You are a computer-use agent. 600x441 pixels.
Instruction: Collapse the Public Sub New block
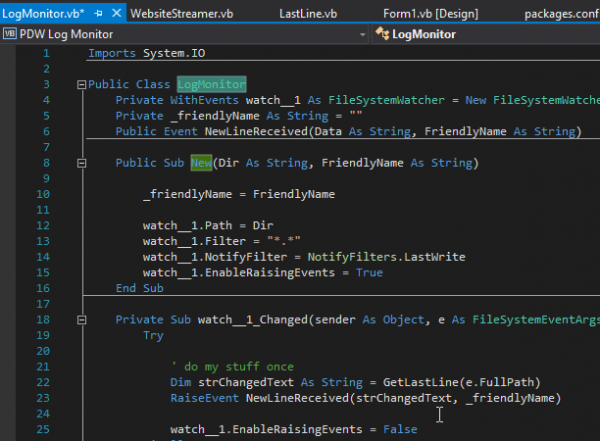[x=81, y=162]
